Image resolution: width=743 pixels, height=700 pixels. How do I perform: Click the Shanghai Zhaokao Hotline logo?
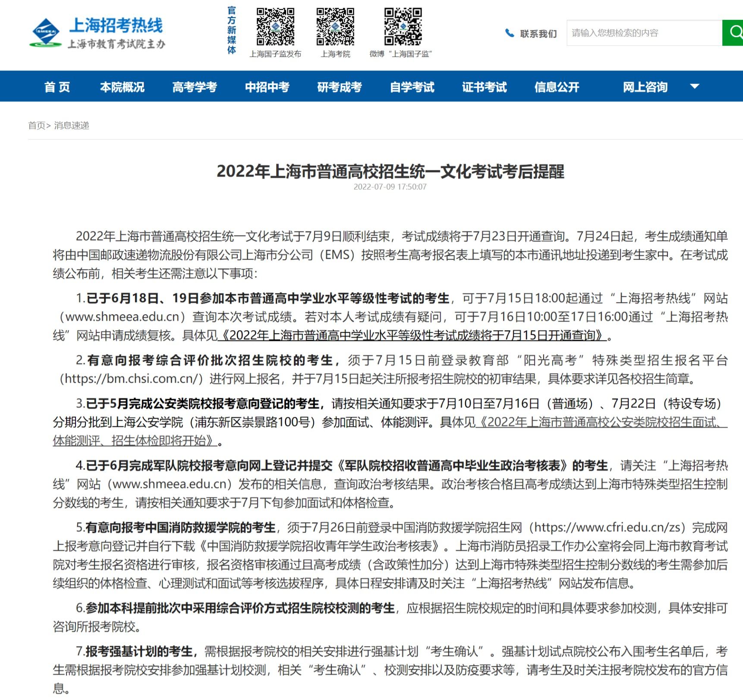tap(98, 32)
